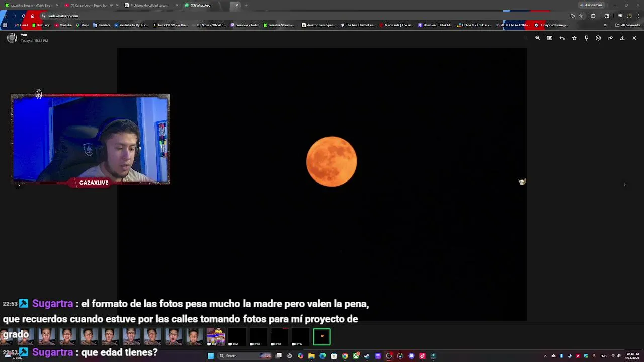
Task: Switch to Canserbero Stupid Love tab
Action: click(x=90, y=5)
